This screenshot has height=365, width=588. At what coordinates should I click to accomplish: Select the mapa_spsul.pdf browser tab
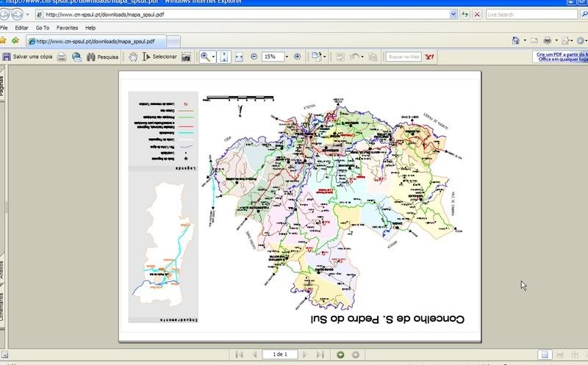96,41
